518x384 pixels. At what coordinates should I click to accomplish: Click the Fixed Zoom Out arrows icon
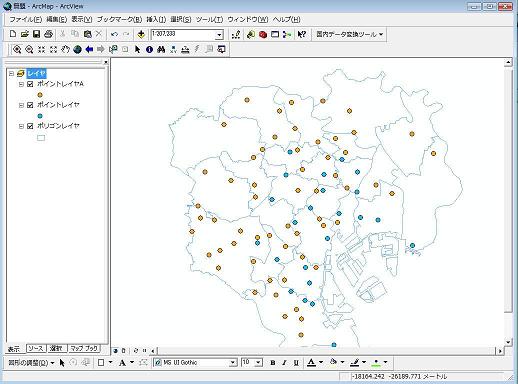[53, 49]
